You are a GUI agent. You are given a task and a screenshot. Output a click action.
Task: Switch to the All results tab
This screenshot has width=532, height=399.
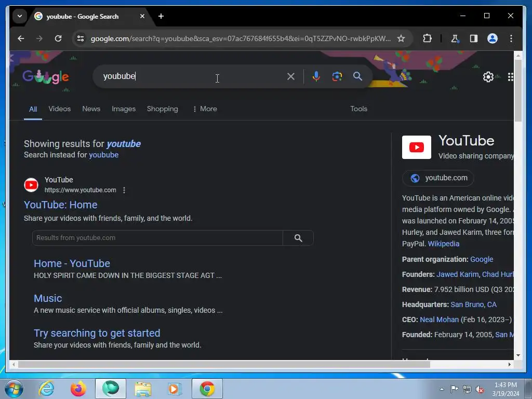(33, 109)
